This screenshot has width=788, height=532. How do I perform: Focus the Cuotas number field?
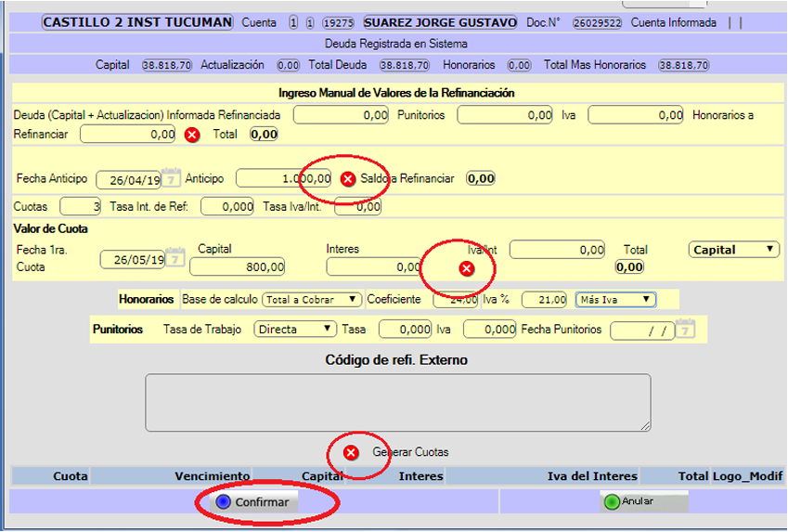click(x=81, y=207)
